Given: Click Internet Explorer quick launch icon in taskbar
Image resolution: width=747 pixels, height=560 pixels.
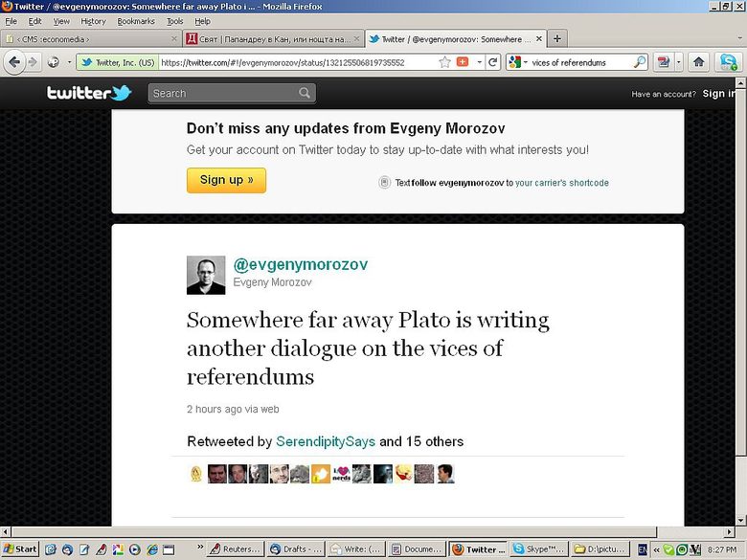Looking at the screenshot, I should click(152, 549).
